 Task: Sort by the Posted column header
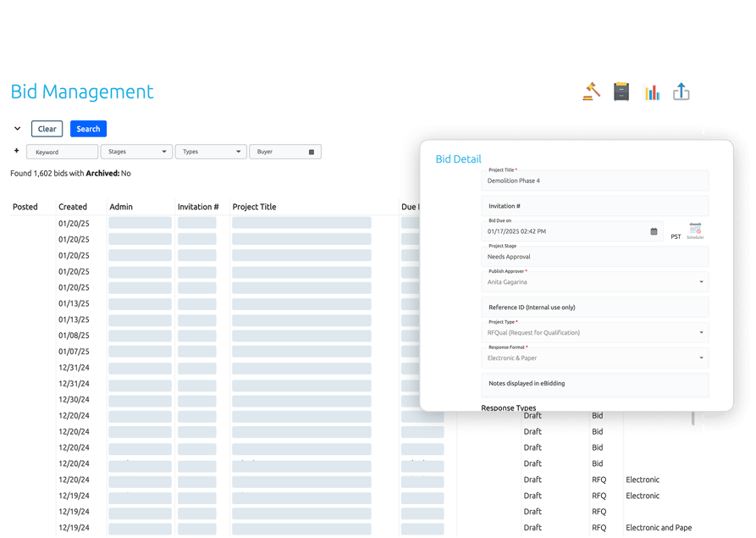25,207
